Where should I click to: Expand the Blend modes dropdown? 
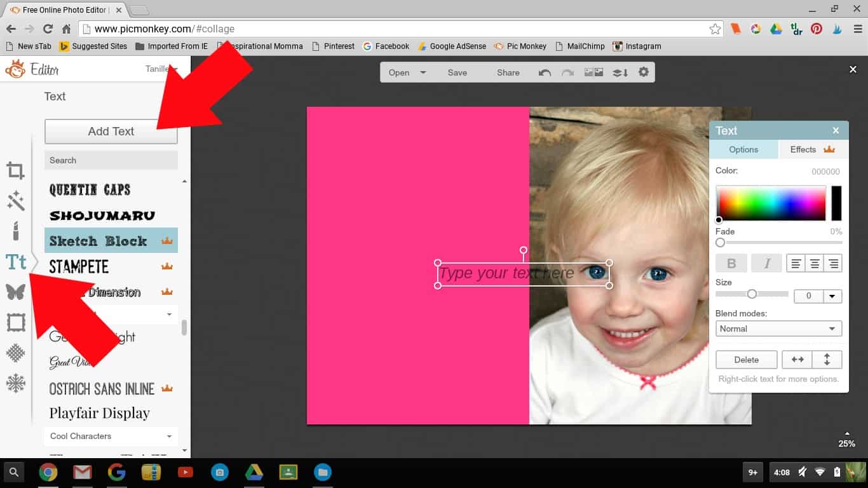778,329
